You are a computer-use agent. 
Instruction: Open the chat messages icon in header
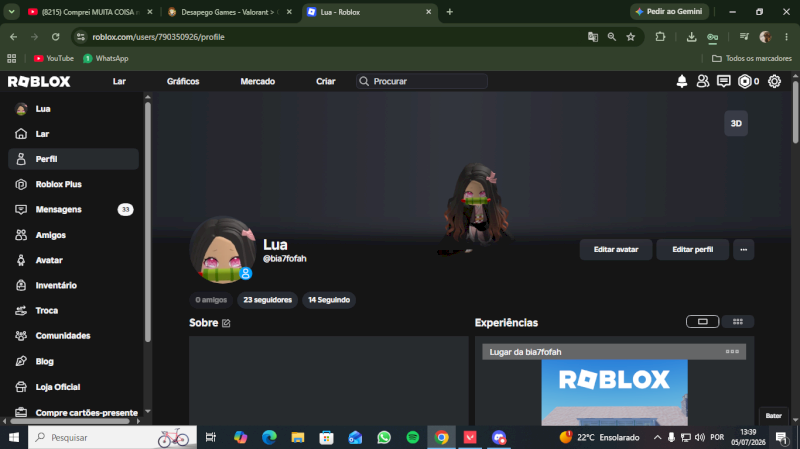[723, 81]
